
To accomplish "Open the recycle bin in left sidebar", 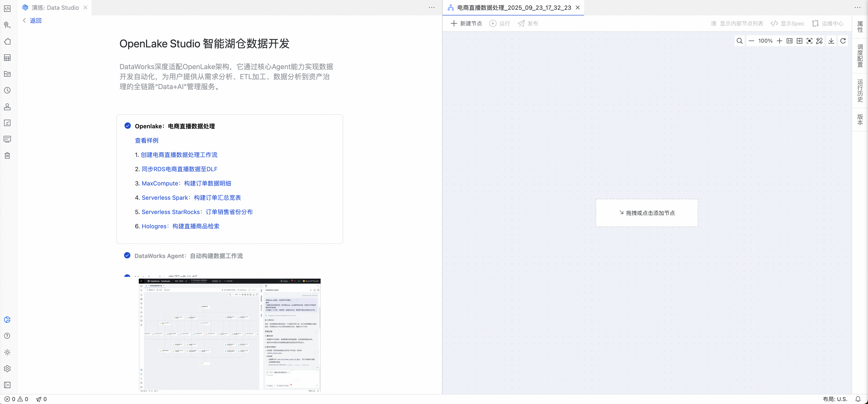I will (x=7, y=155).
